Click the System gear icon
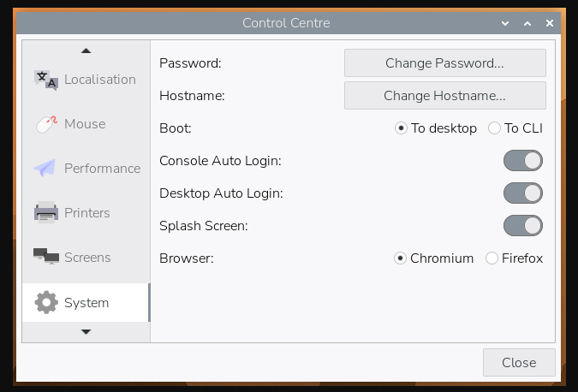This screenshot has height=392, width=578. [46, 303]
